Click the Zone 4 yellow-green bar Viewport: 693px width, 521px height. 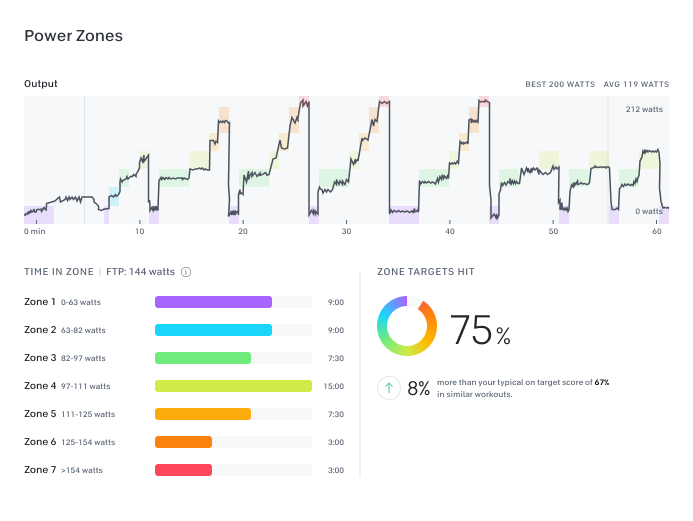[233, 386]
